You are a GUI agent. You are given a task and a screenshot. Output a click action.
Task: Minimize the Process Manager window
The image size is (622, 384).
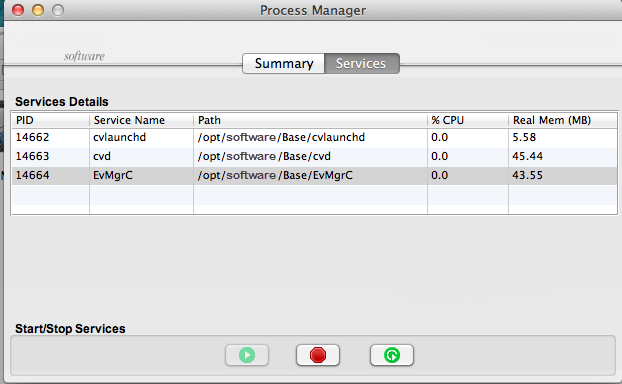38,10
